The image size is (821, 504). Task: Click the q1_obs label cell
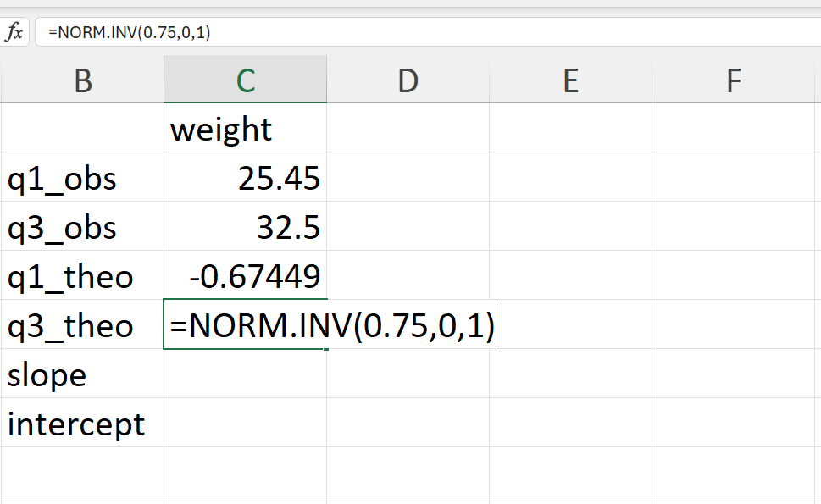(x=82, y=177)
